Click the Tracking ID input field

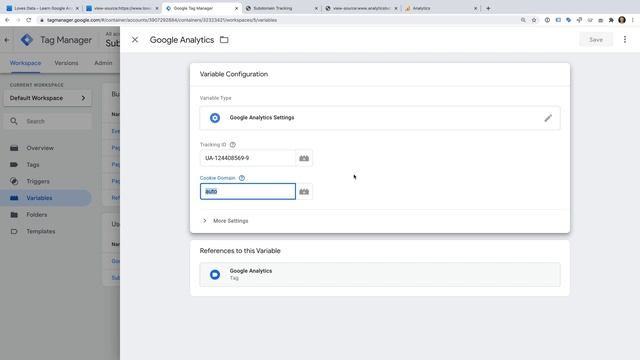coord(247,158)
